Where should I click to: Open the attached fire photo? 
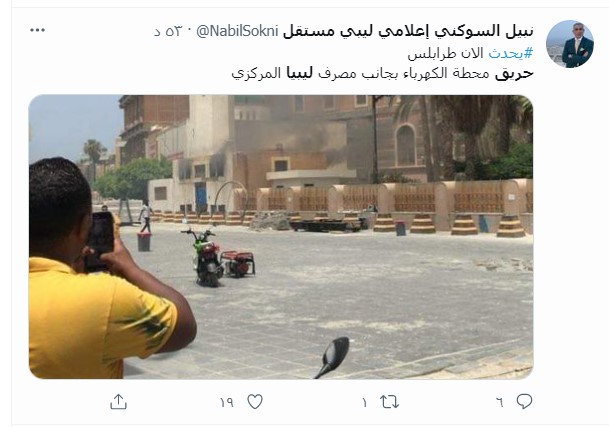pos(281,237)
